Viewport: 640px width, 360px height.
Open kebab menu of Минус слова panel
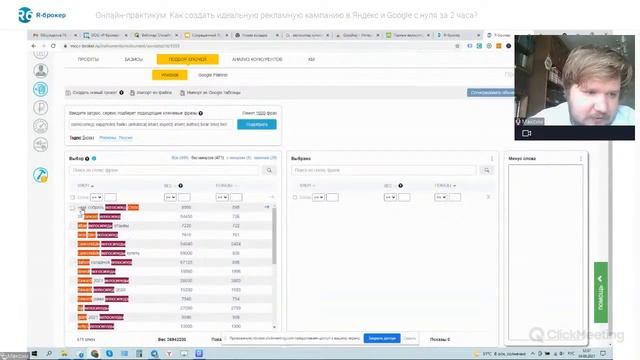point(581,158)
